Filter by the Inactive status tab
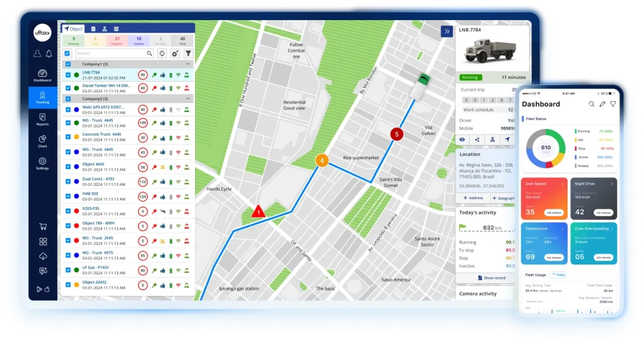Image resolution: width=644 pixels, height=345 pixels. [x=138, y=41]
